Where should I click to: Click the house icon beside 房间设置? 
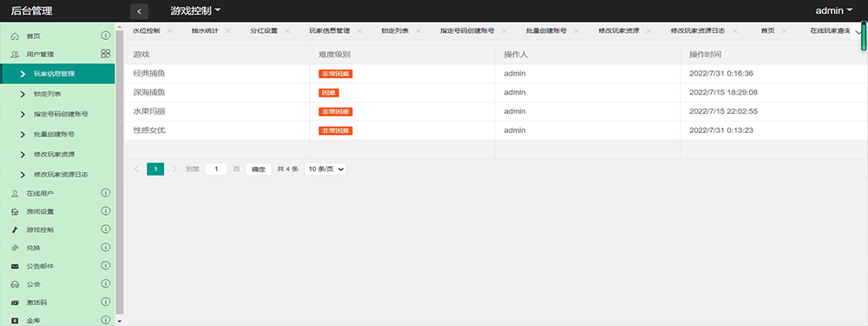coord(15,212)
